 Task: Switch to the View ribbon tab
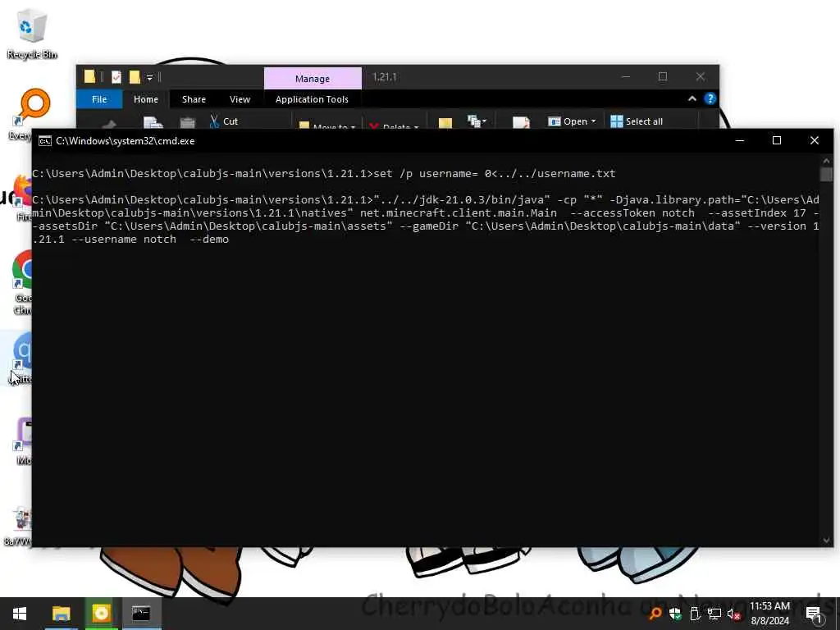pyautogui.click(x=240, y=99)
